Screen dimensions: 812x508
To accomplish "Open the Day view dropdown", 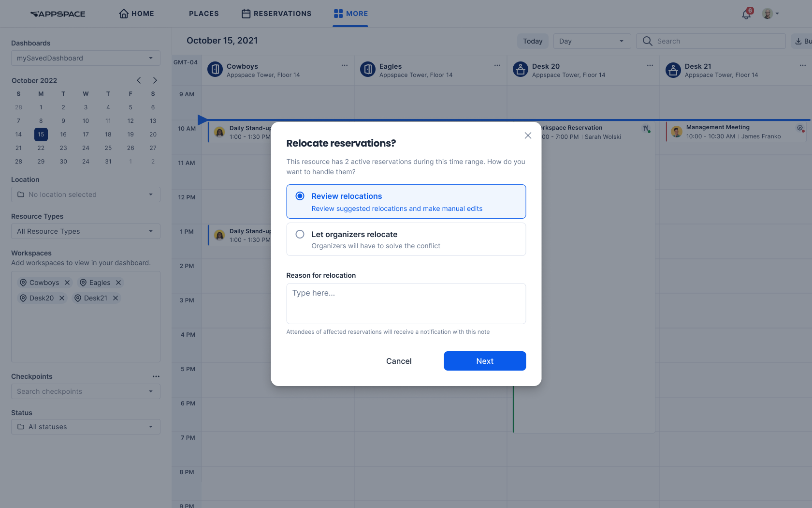I will tap(592, 41).
